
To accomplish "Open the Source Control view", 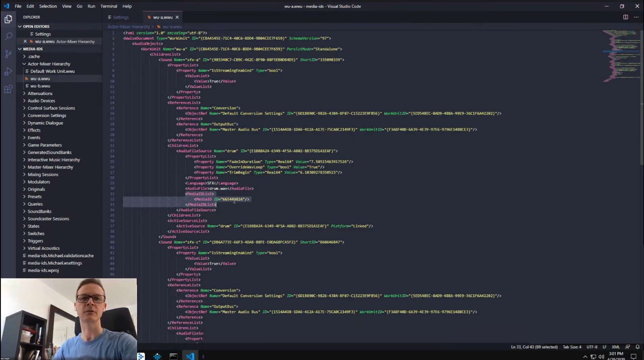I will point(8,54).
